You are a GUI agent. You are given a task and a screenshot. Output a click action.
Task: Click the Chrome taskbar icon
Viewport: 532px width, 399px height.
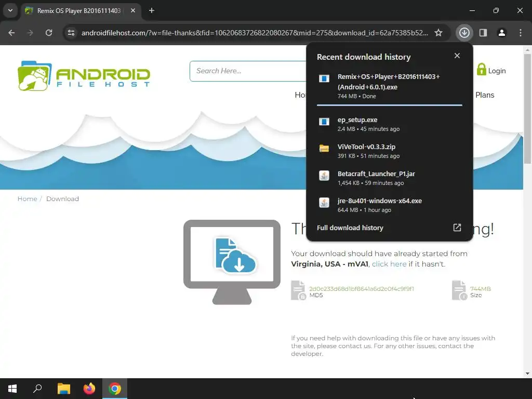[x=115, y=389]
